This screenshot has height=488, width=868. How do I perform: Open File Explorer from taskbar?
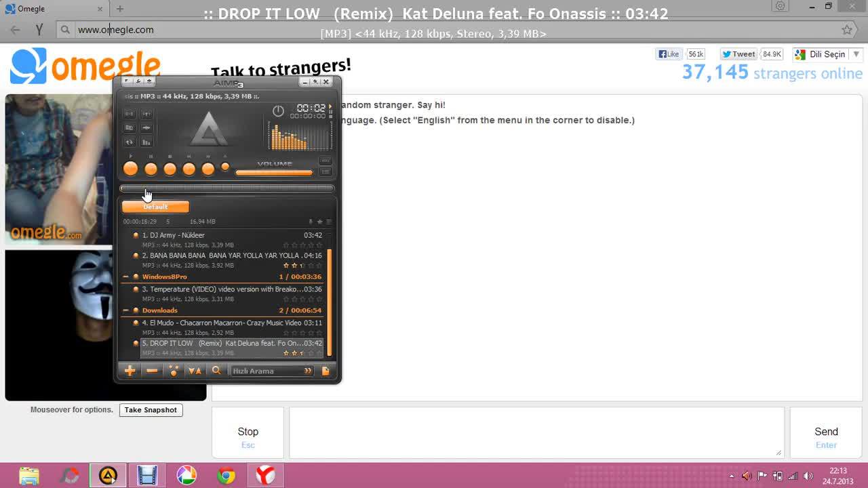[29, 476]
